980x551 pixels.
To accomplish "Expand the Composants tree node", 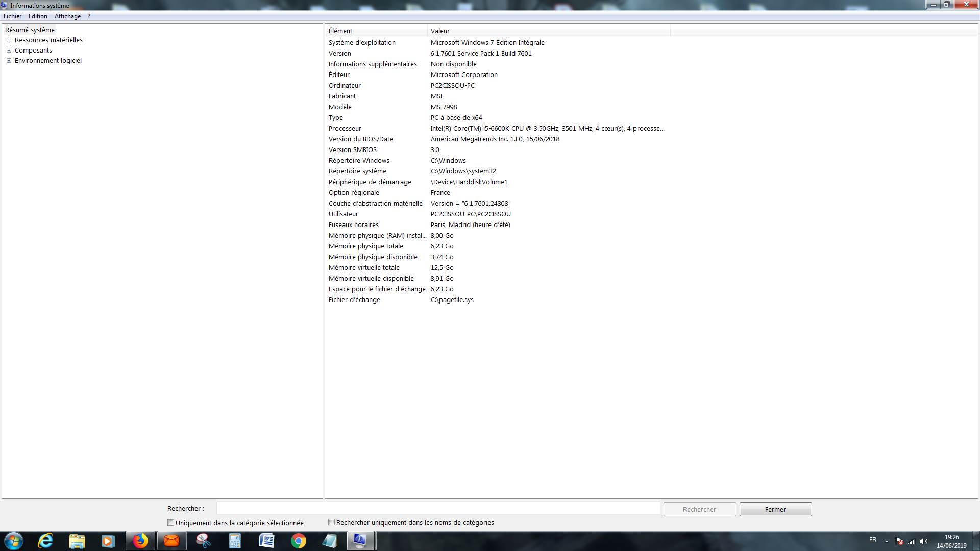I will pos(9,51).
